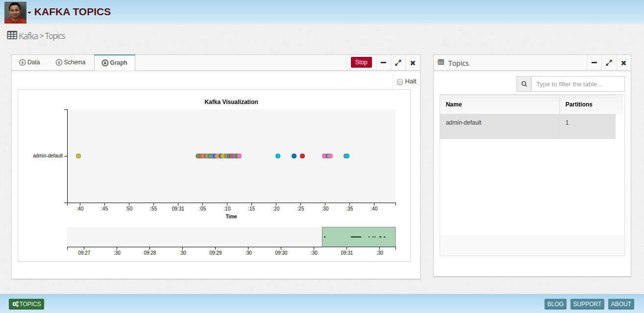644x313 pixels.
Task: Click the admin-default y-axis label
Action: [48, 156]
